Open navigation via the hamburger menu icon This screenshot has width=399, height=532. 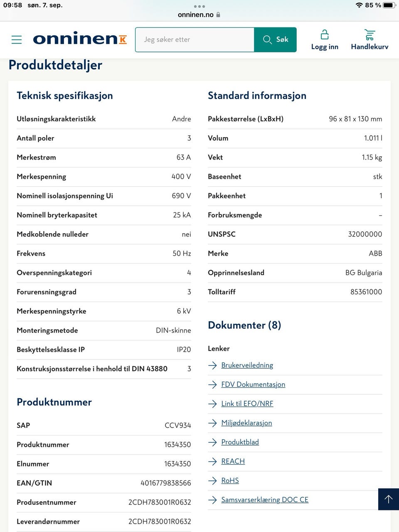pos(17,39)
